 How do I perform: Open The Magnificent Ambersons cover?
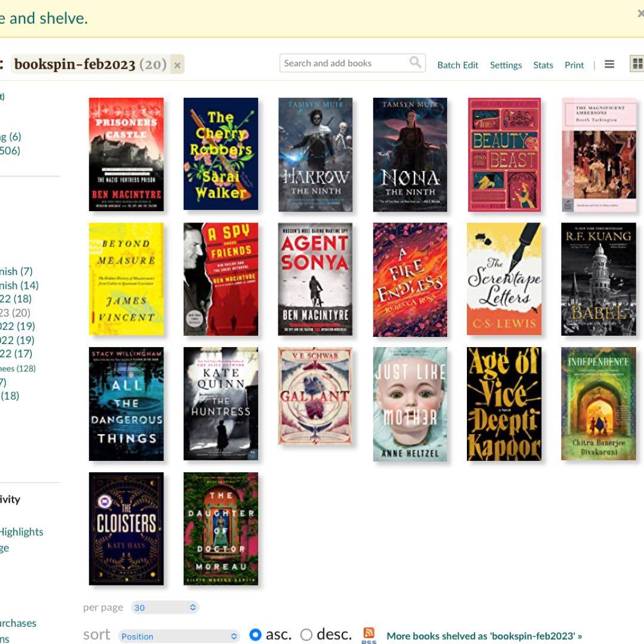tap(599, 154)
